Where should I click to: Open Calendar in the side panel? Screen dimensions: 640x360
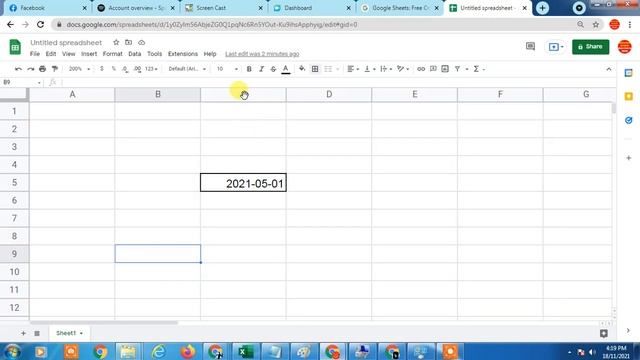pos(629,73)
